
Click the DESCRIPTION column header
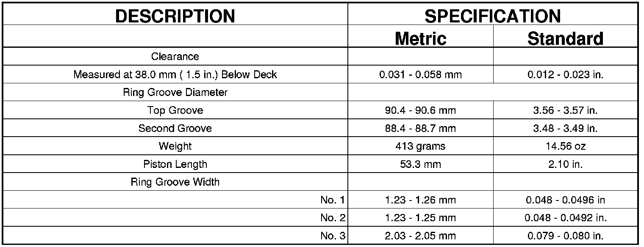coord(175,16)
